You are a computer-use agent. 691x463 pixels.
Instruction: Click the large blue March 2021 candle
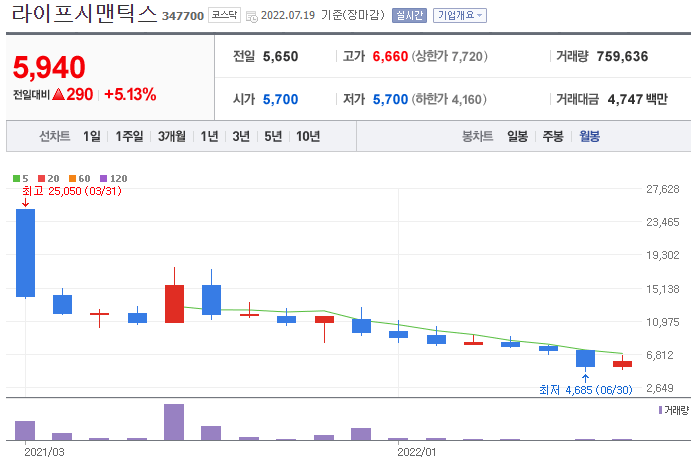tap(26, 253)
